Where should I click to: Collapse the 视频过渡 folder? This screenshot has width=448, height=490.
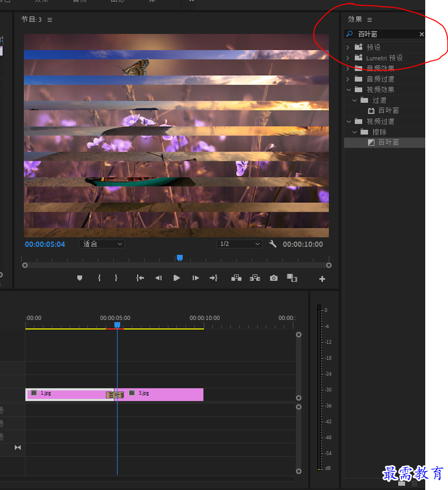tap(348, 121)
